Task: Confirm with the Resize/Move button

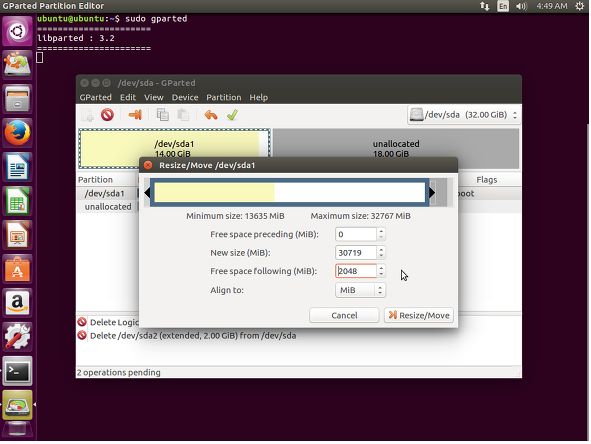Action: coord(419,315)
